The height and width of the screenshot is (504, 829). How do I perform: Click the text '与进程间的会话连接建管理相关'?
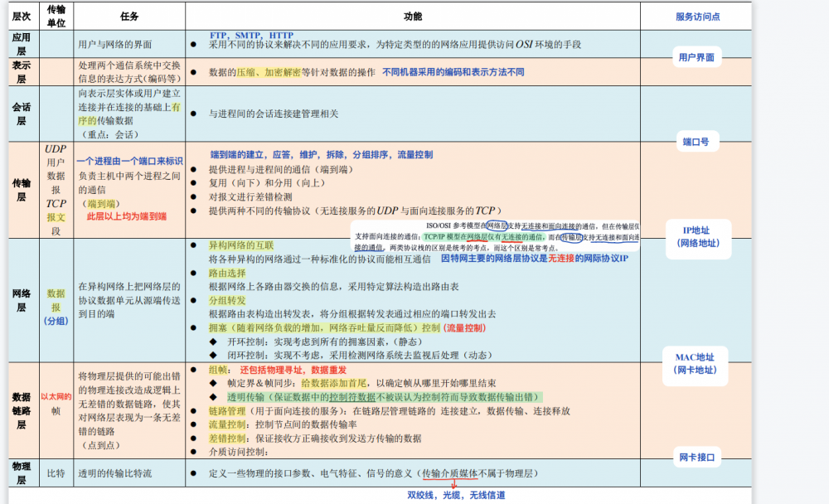click(274, 114)
